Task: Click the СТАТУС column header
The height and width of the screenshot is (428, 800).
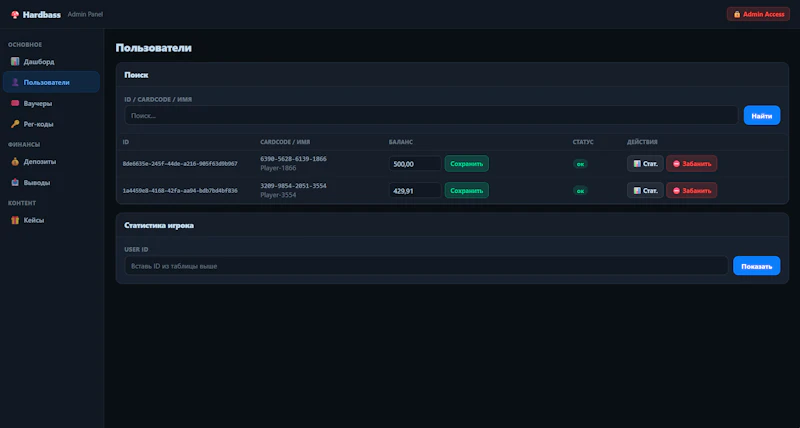Action: (x=583, y=142)
